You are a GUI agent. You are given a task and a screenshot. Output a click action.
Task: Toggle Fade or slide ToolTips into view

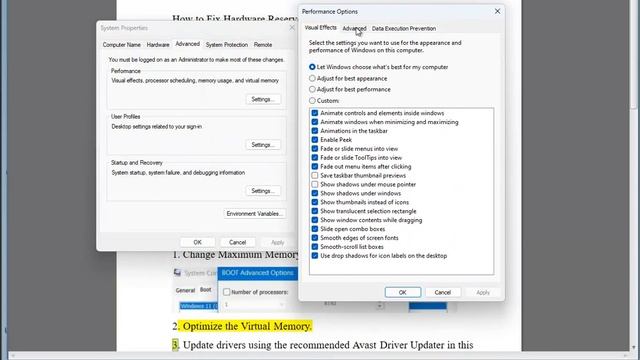(315, 158)
